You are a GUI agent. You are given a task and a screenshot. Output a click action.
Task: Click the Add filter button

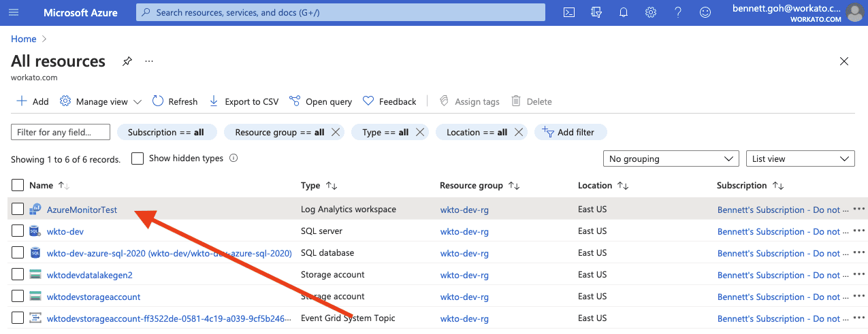click(570, 132)
